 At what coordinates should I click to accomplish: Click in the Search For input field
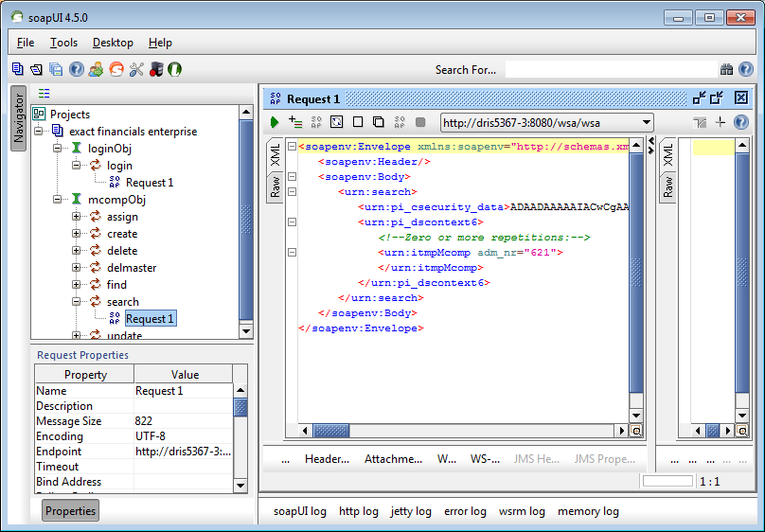tap(612, 69)
